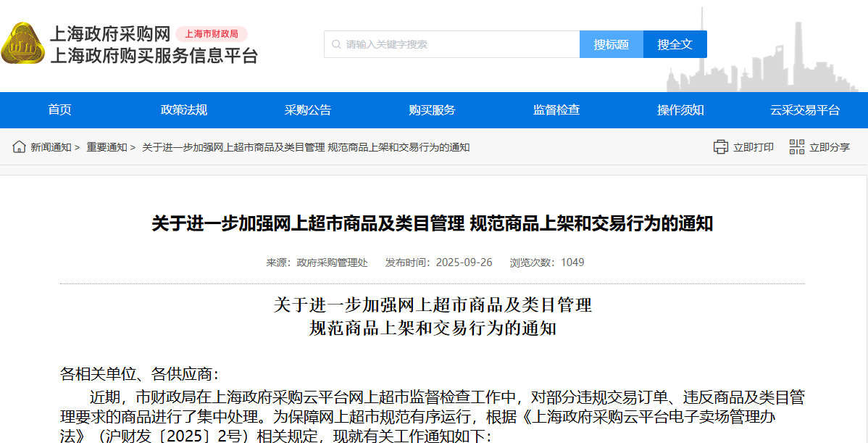Click the QR code share icon
Viewport: 868px width, 443px height.
tap(796, 147)
